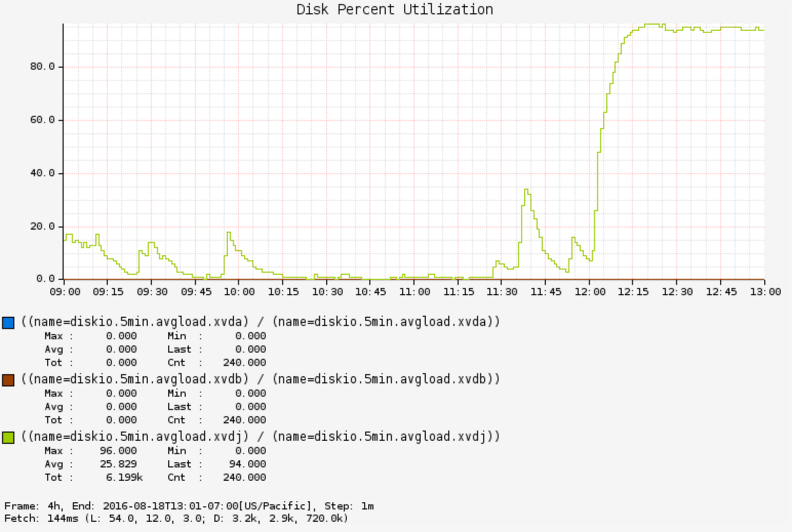Click the xvdj Max value 96.000
Image resolution: width=792 pixels, height=532 pixels.
(118, 451)
